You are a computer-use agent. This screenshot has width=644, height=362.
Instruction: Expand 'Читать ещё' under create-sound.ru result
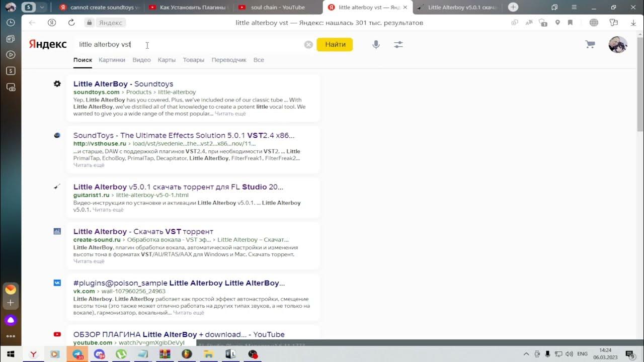pyautogui.click(x=89, y=261)
